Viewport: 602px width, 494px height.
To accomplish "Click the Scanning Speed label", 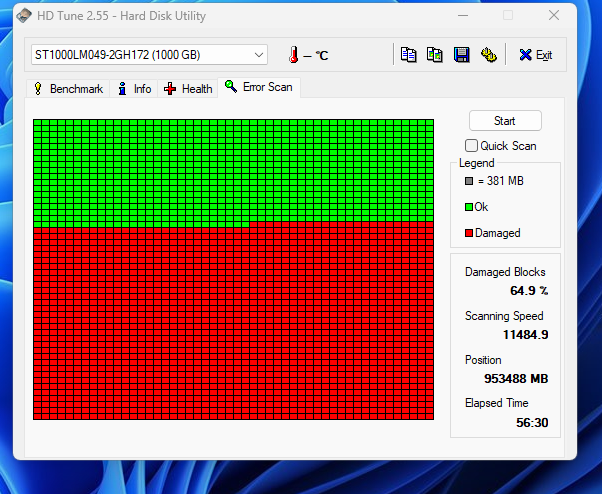I will point(504,316).
